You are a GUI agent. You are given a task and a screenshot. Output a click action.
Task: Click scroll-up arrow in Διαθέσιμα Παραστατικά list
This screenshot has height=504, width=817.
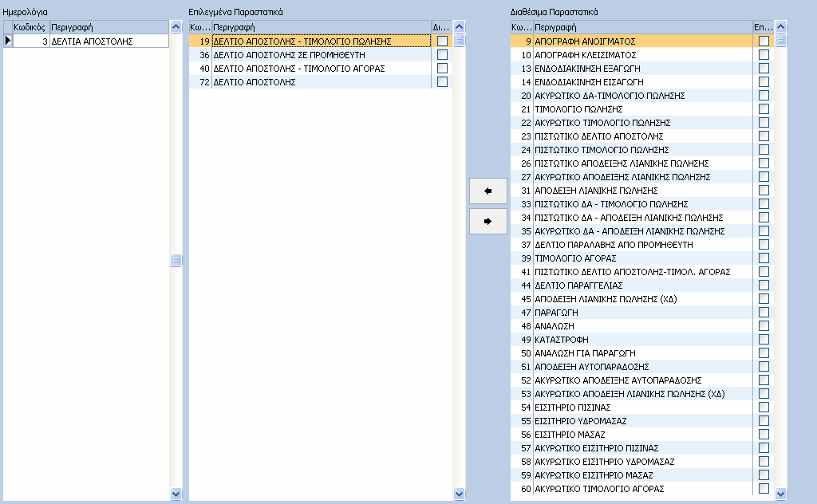780,26
